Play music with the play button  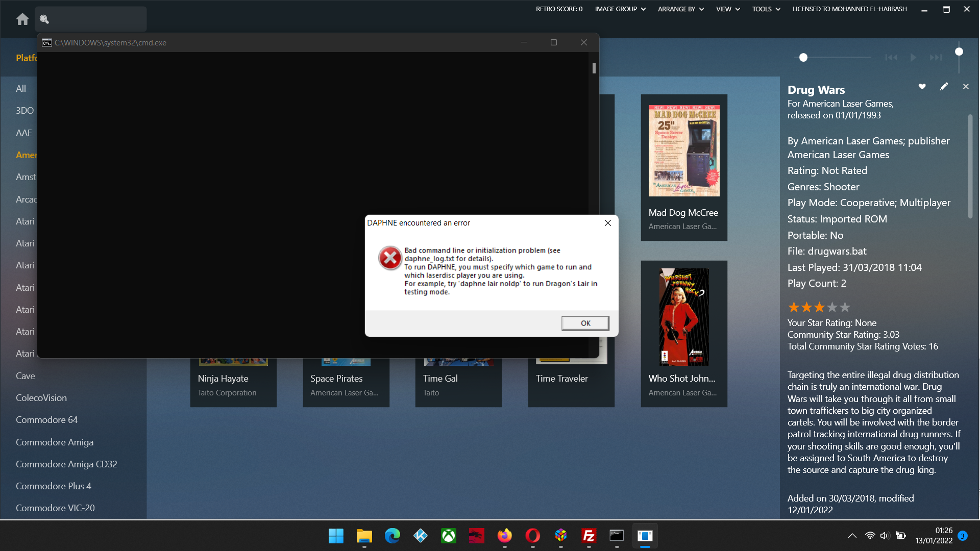[913, 58]
